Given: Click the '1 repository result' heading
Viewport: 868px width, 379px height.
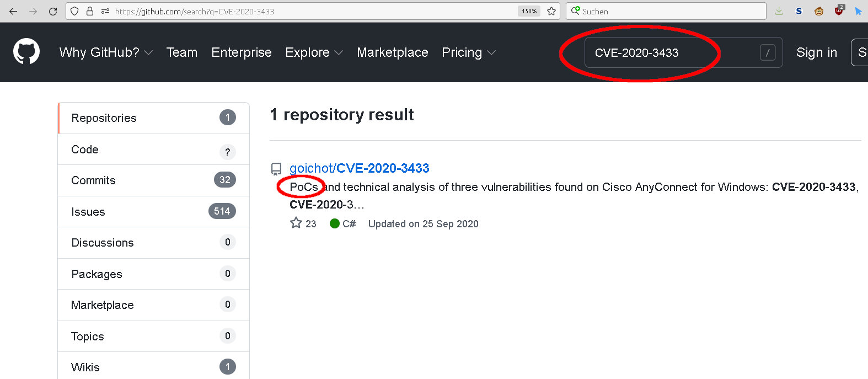Looking at the screenshot, I should click(x=342, y=115).
